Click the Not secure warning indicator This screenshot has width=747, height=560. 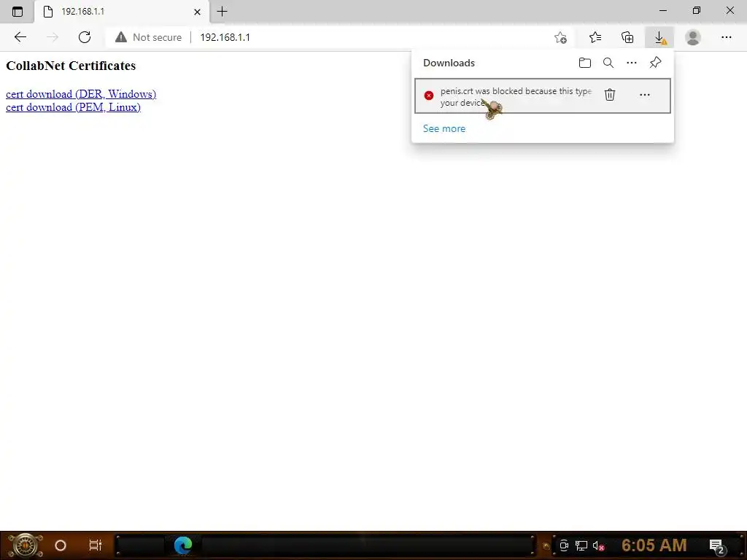148,37
